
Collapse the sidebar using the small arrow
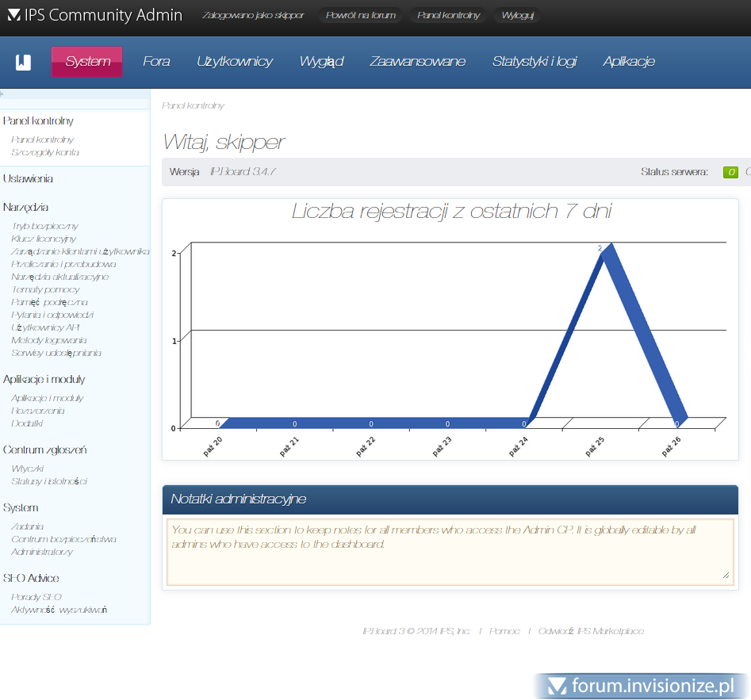(x=2, y=94)
